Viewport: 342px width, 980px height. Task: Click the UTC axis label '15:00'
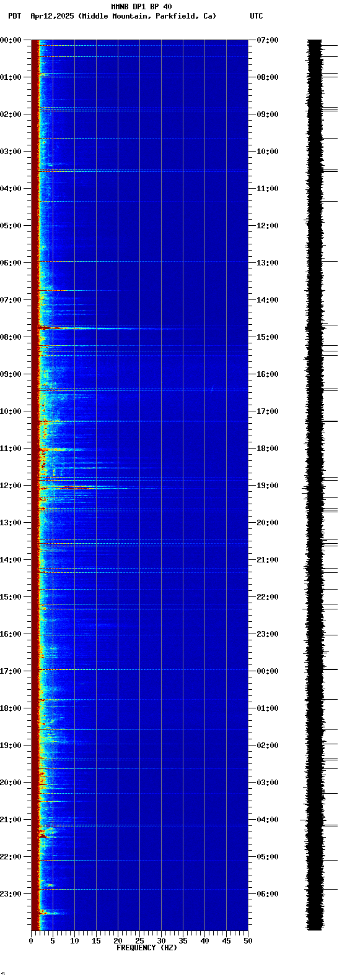(268, 337)
